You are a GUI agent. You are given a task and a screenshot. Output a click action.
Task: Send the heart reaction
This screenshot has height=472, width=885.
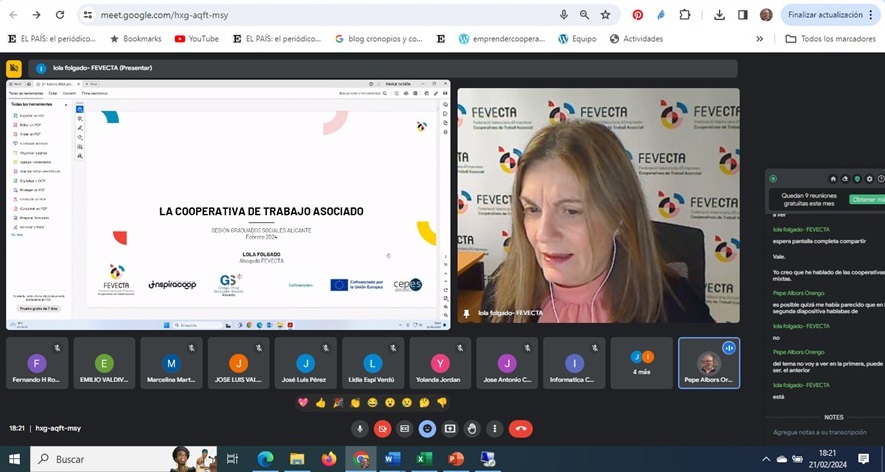tap(303, 403)
